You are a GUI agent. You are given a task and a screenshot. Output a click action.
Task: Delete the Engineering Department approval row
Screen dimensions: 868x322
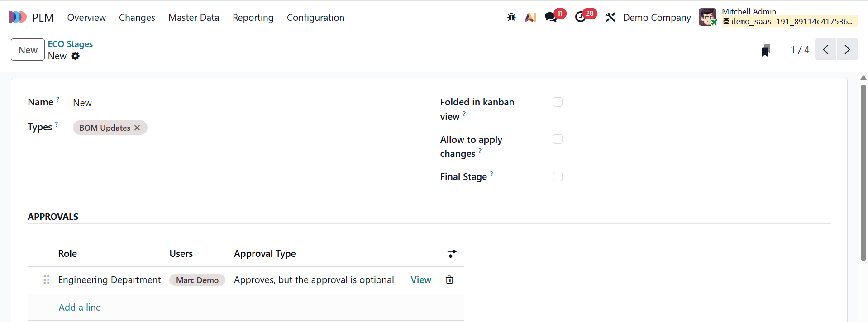coord(449,280)
